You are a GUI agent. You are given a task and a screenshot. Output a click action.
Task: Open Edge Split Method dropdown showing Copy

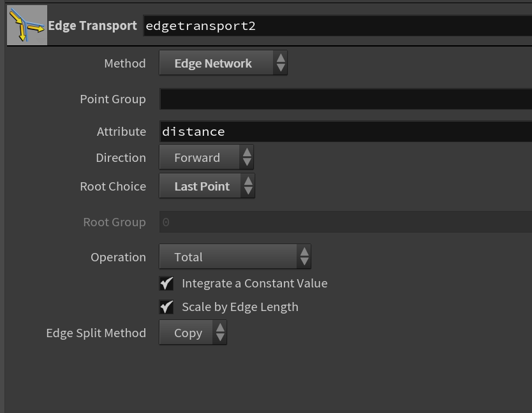click(193, 332)
